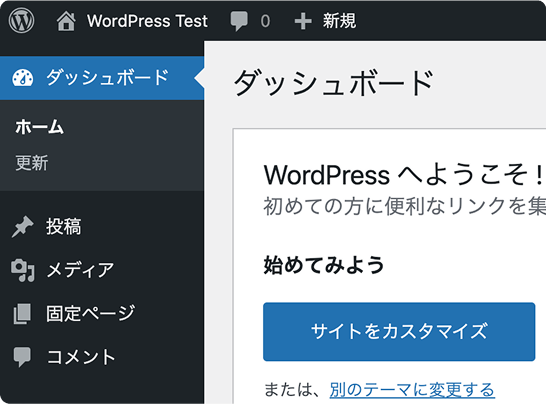Image resolution: width=547 pixels, height=404 pixels.
Task: Click the pages icon for 固定ページ
Action: [22, 314]
